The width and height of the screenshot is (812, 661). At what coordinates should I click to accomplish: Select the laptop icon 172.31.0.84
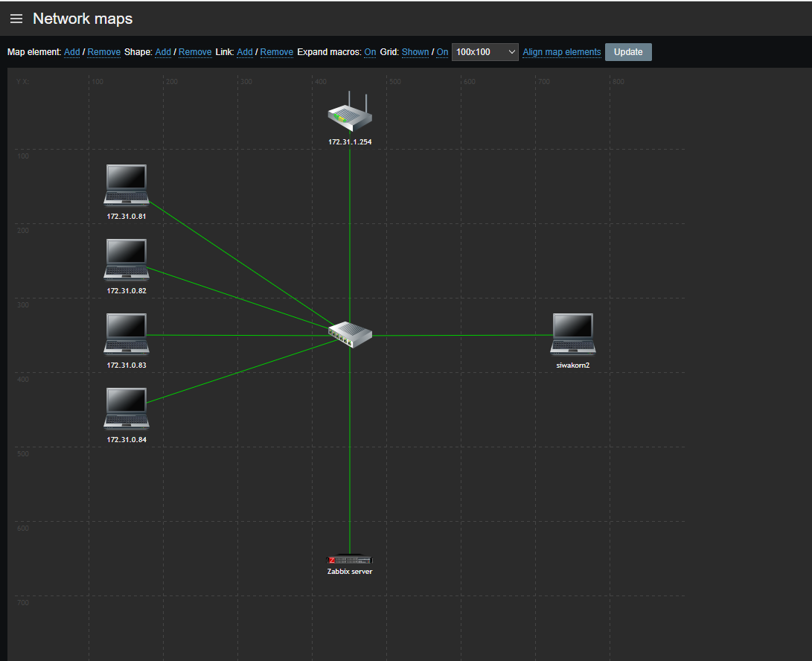127,409
